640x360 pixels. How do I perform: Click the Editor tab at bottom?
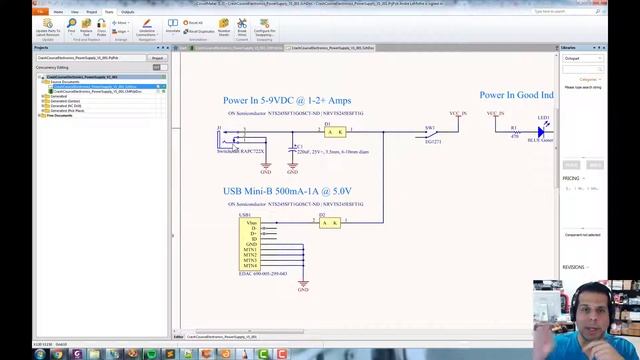pyautogui.click(x=179, y=337)
